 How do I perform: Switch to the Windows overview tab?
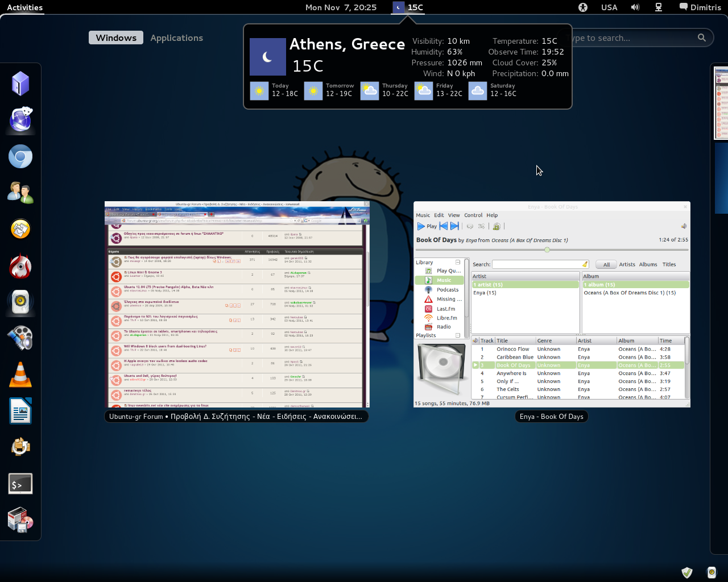pos(116,38)
